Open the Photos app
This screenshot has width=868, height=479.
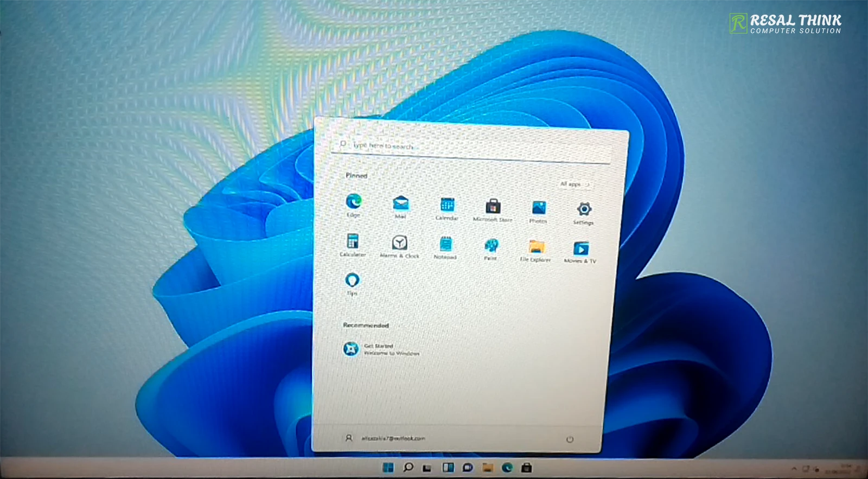[x=538, y=212]
